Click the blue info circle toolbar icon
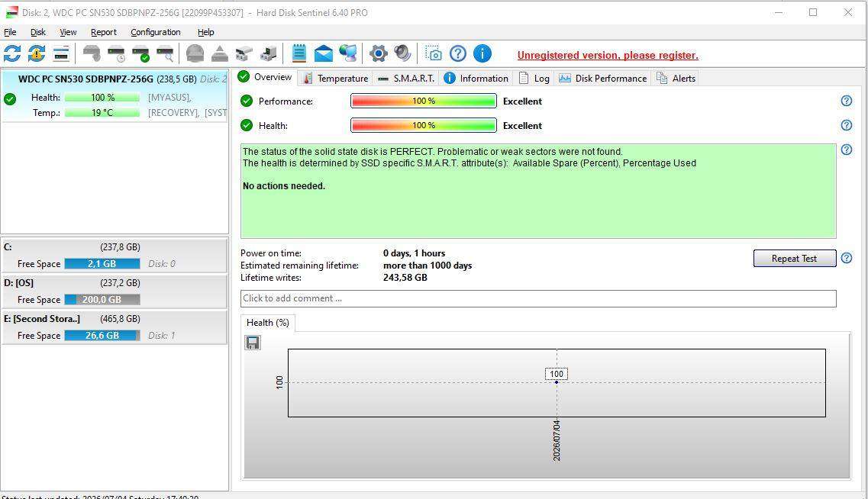 (x=482, y=53)
